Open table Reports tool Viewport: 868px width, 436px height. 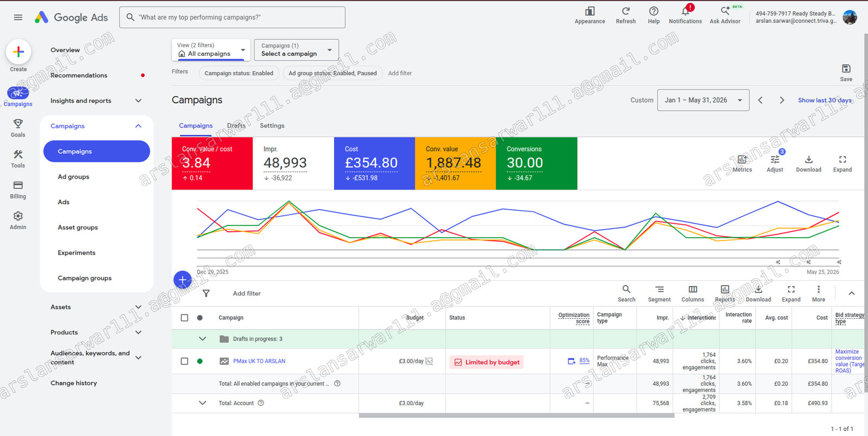(x=725, y=293)
